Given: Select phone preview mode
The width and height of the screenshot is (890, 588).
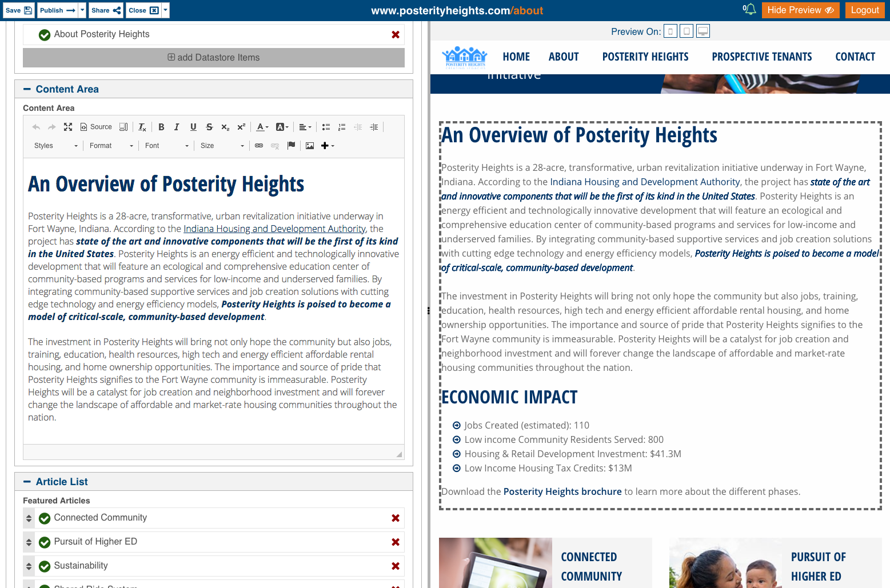Looking at the screenshot, I should 671,31.
